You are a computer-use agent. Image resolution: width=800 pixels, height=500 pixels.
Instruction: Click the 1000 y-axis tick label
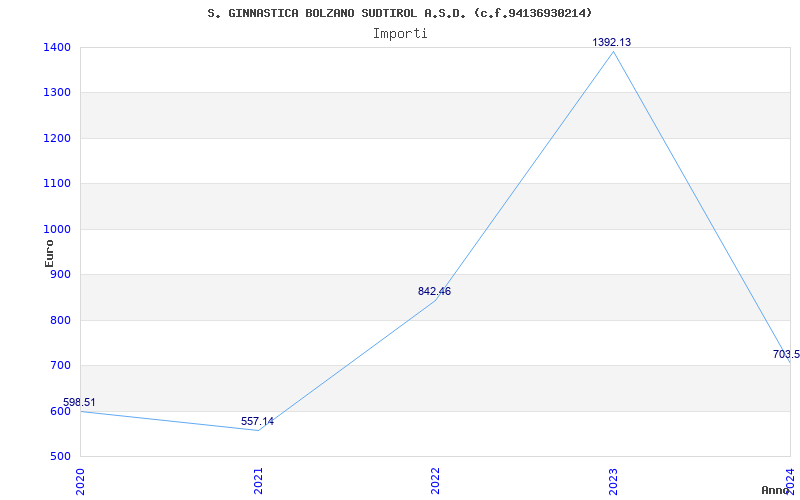(57, 229)
